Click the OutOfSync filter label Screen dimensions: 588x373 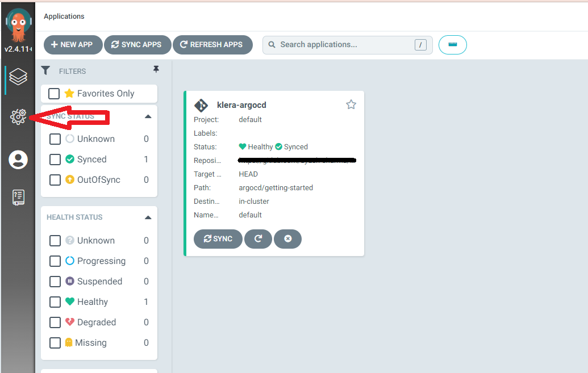99,180
